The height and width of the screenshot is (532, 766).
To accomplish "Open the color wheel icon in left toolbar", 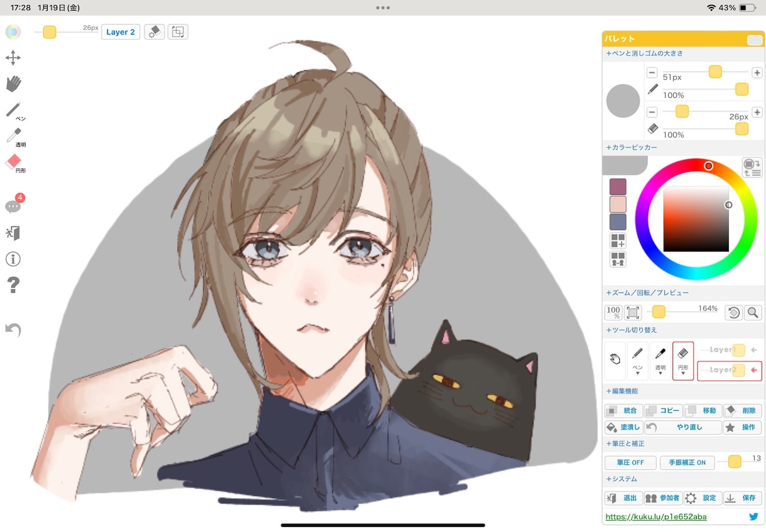I will point(13,32).
